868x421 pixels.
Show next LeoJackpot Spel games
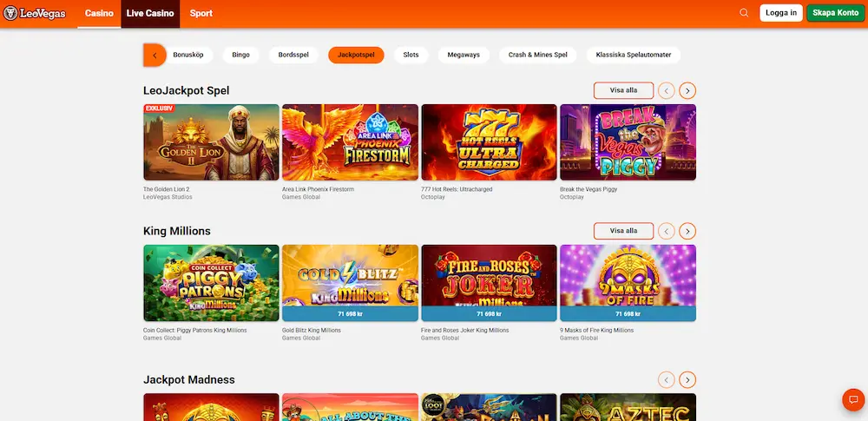pyautogui.click(x=687, y=90)
